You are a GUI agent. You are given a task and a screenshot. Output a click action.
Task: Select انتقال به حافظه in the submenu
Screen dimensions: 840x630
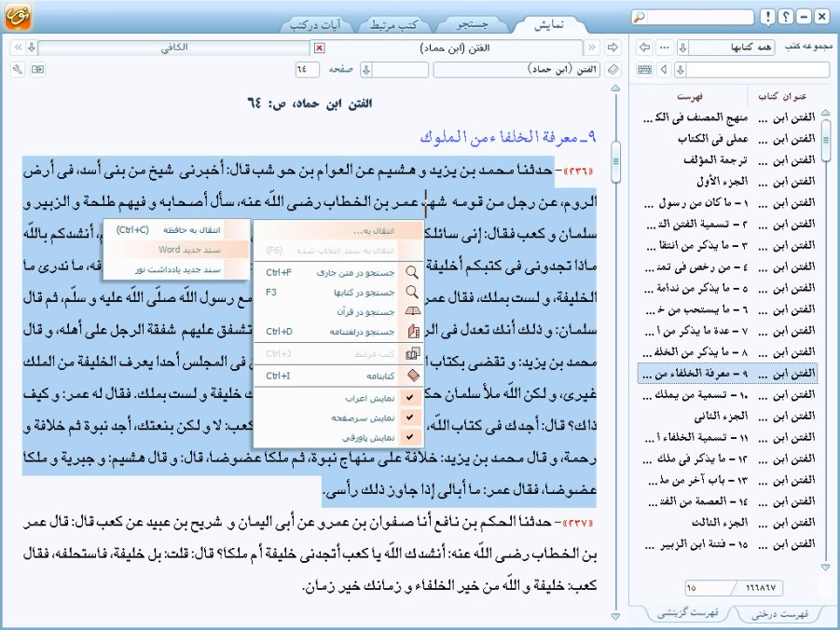tap(176, 230)
